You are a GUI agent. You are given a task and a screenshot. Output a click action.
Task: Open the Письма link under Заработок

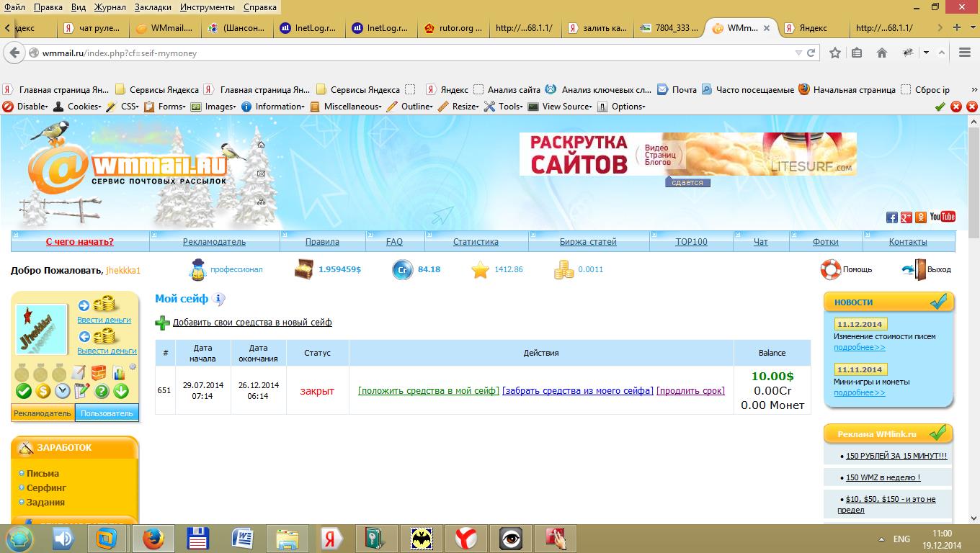43,474
